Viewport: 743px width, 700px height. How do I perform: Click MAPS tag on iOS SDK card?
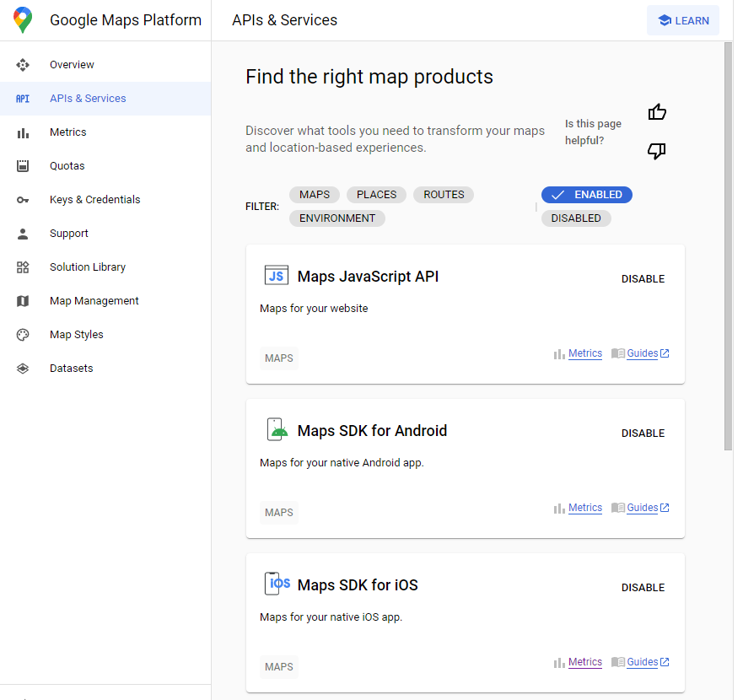point(279,667)
